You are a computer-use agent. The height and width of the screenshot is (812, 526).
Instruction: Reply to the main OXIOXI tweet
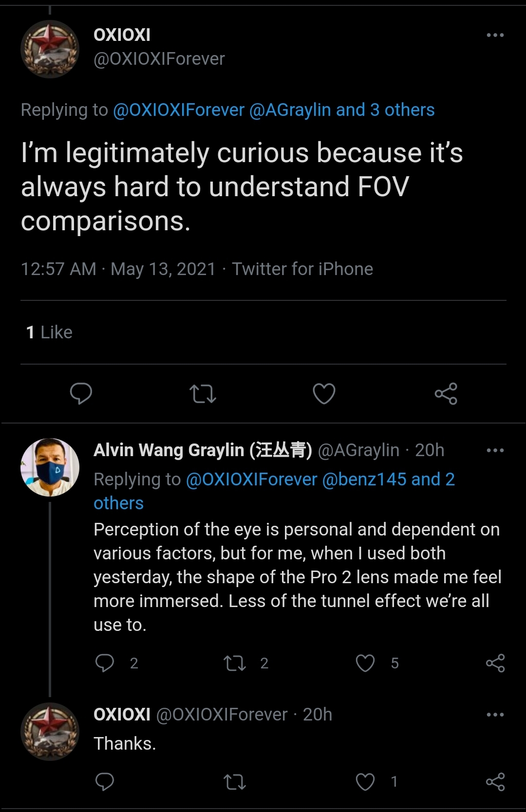click(x=81, y=393)
